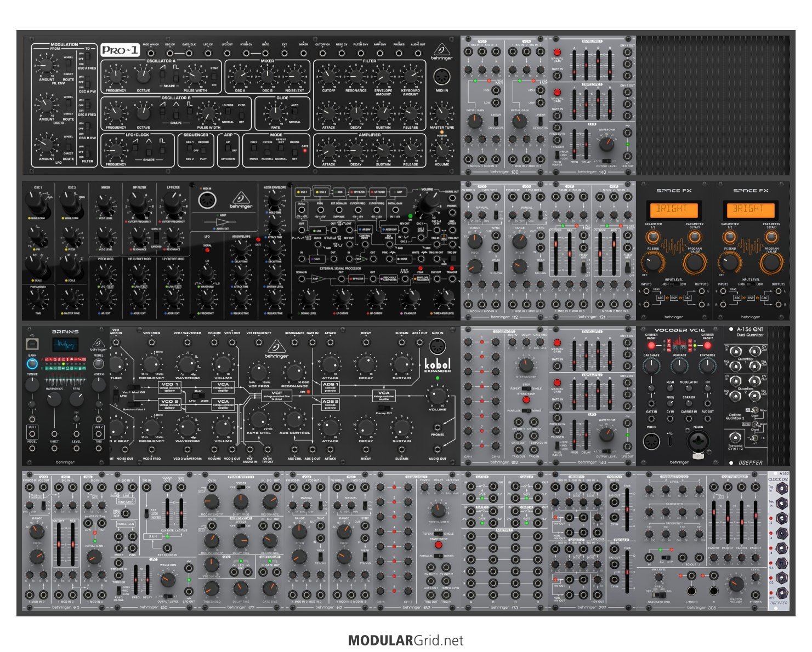Click the Brains TIMBRE knob
The height and width of the screenshot is (652, 812).
32,385
